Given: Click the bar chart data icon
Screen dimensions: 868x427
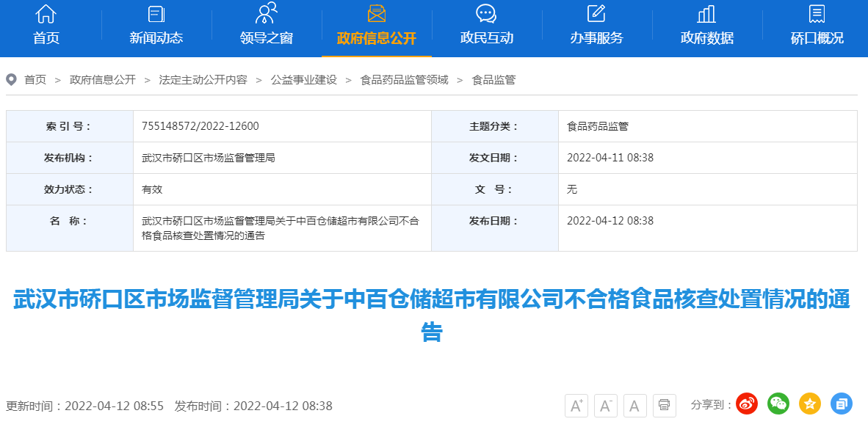Looking at the screenshot, I should pyautogui.click(x=707, y=14).
